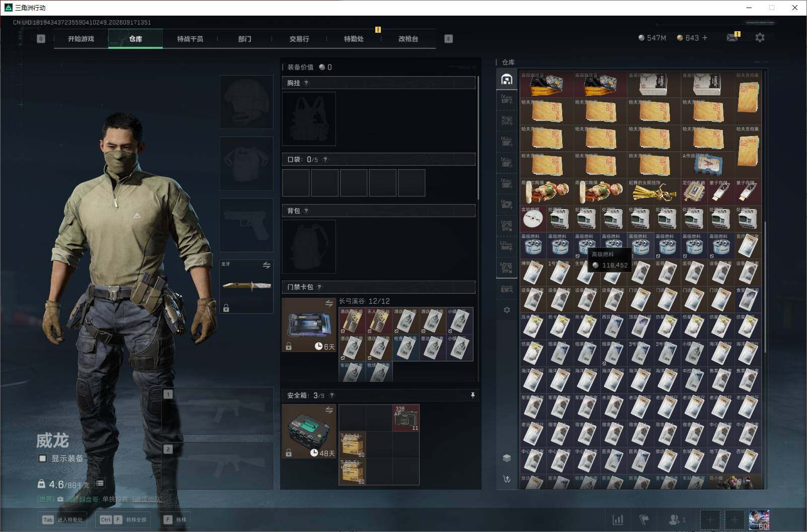Screen dimensions: 807x532
Task: Open the 部门 tab
Action: pyautogui.click(x=245, y=39)
